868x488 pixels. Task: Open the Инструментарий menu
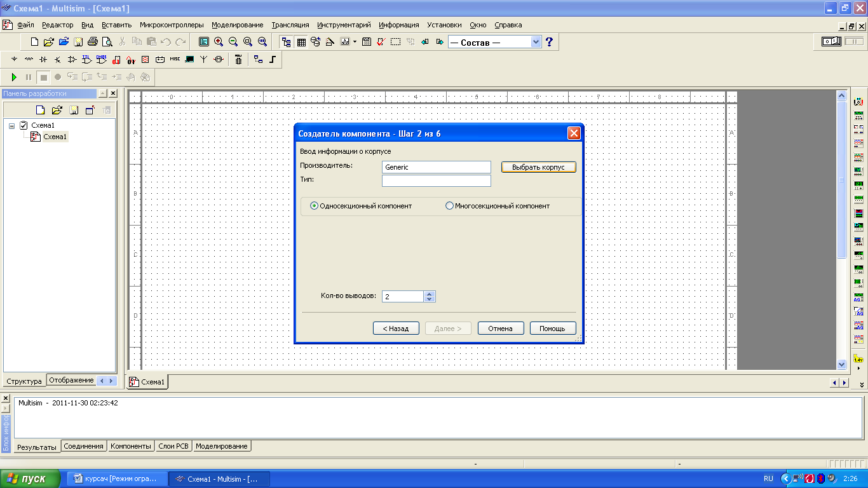[x=344, y=25]
